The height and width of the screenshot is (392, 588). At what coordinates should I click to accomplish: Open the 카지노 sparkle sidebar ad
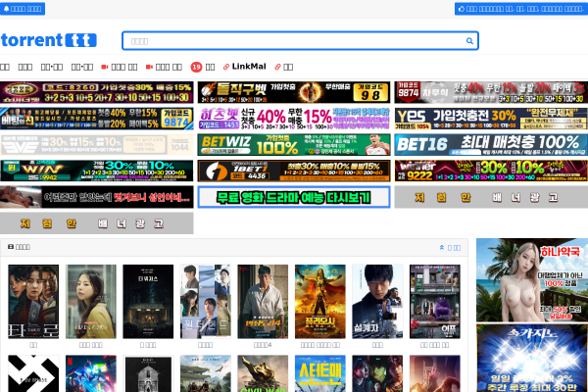(x=532, y=359)
